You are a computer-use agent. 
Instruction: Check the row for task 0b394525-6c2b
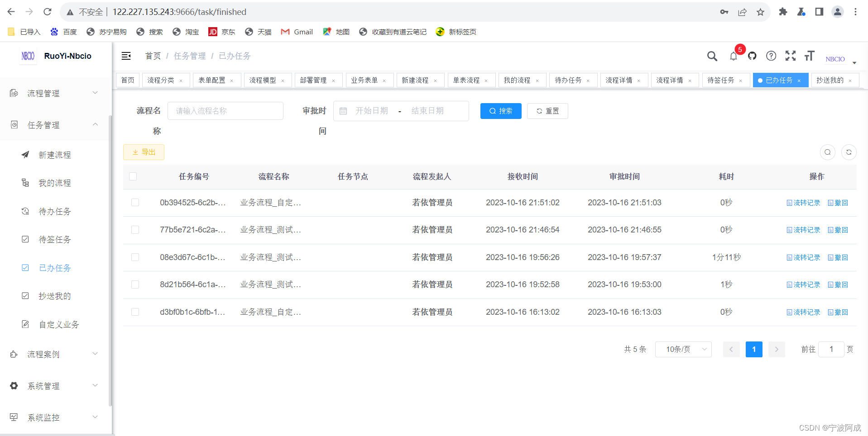point(135,202)
